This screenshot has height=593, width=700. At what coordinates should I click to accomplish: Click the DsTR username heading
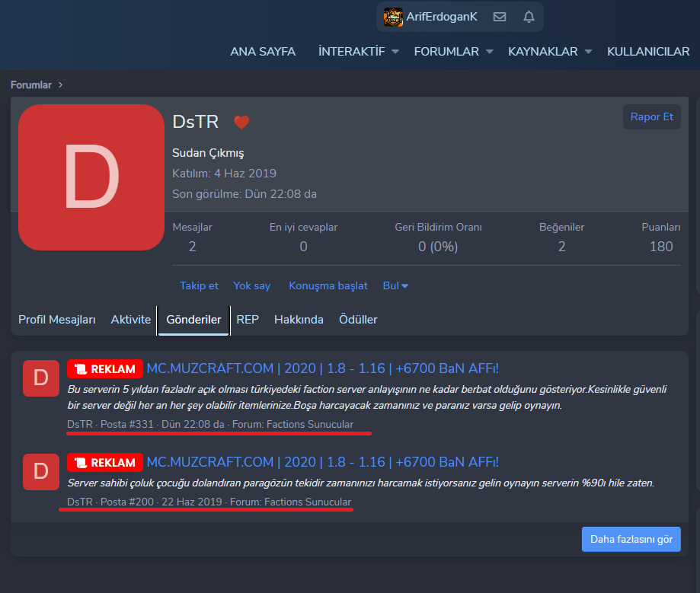click(196, 122)
